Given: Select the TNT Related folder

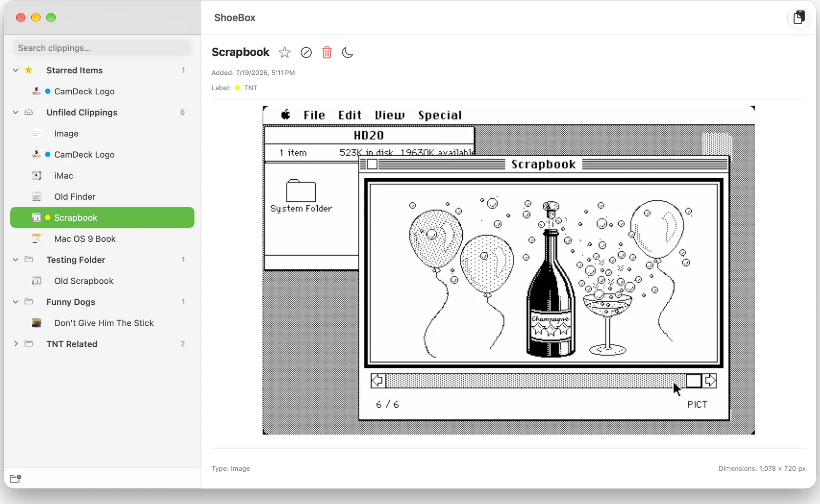Looking at the screenshot, I should coord(72,344).
